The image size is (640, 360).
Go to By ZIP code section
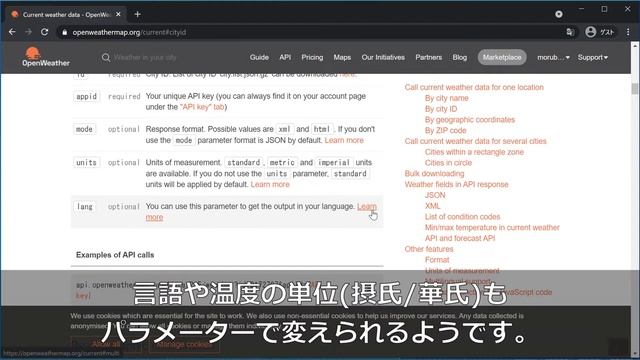(445, 131)
